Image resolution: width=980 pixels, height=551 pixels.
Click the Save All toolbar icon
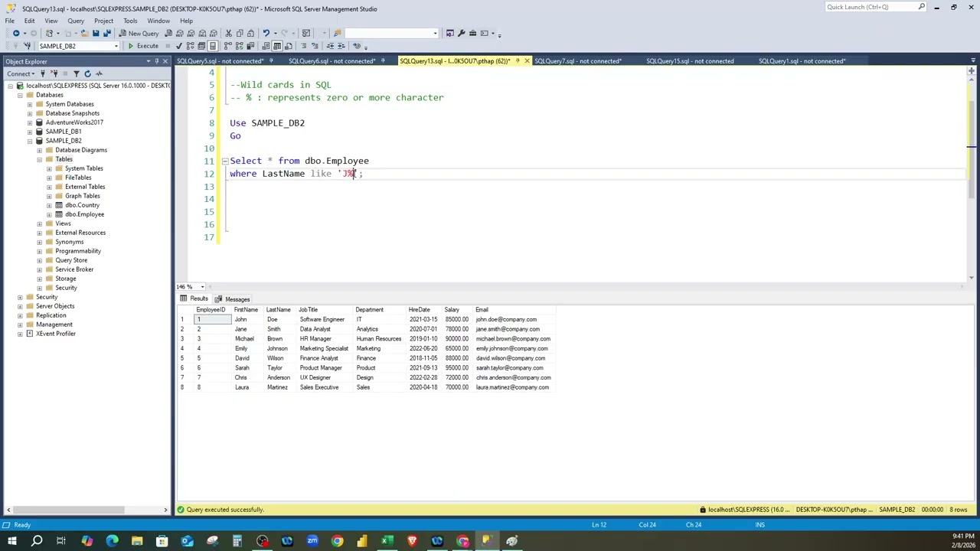click(x=107, y=33)
